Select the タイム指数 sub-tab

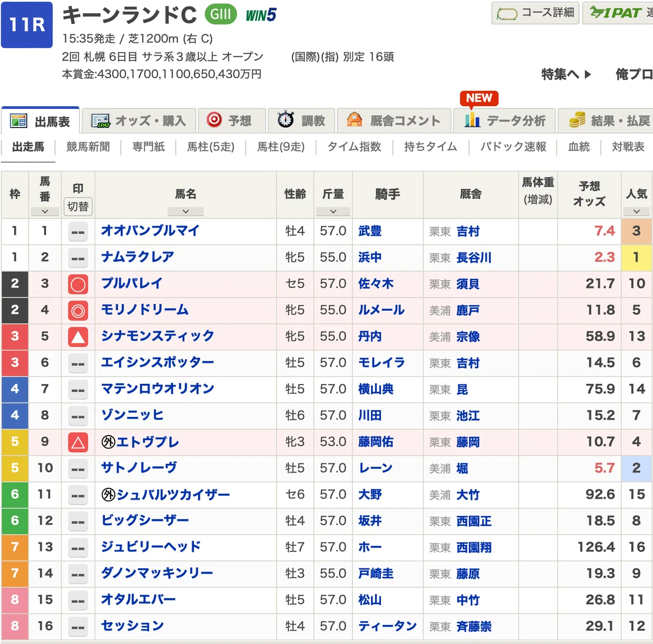click(x=354, y=147)
